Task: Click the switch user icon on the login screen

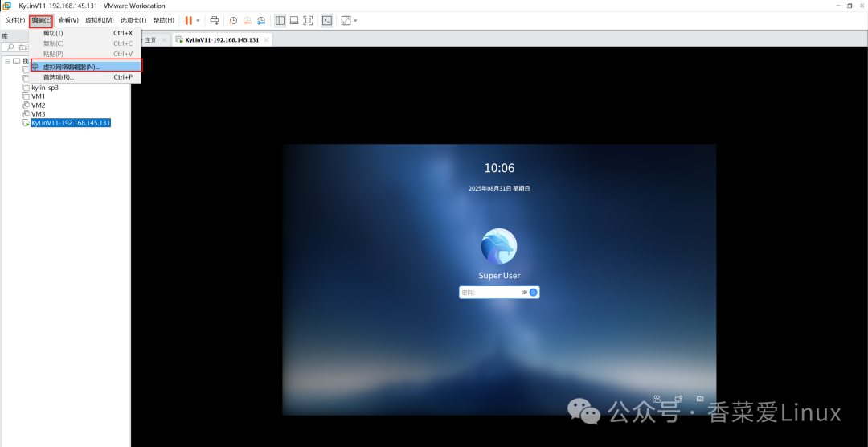Action: coord(657,398)
